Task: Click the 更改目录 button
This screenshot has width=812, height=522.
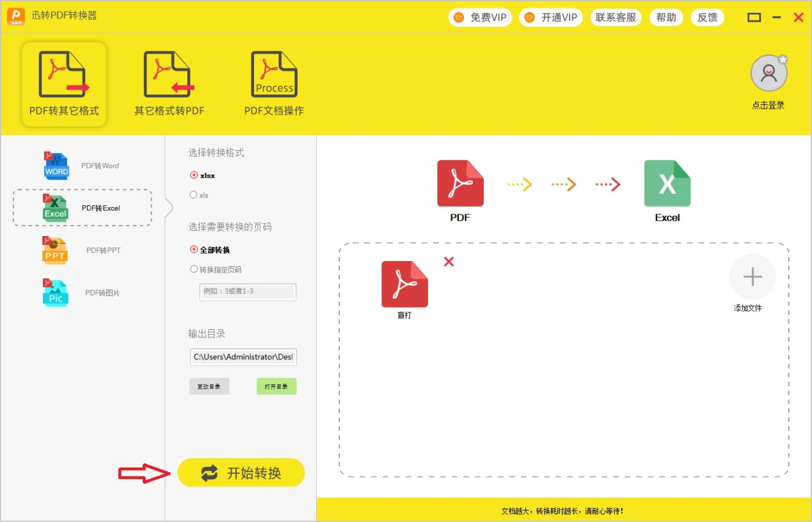Action: (209, 386)
